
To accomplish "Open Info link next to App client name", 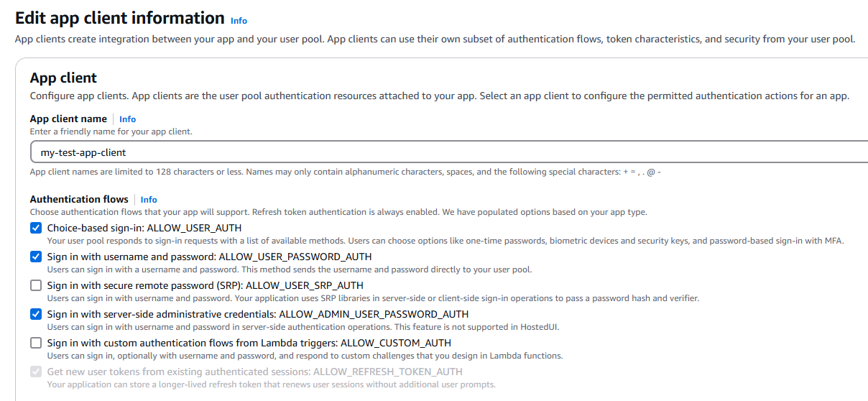I will [127, 119].
